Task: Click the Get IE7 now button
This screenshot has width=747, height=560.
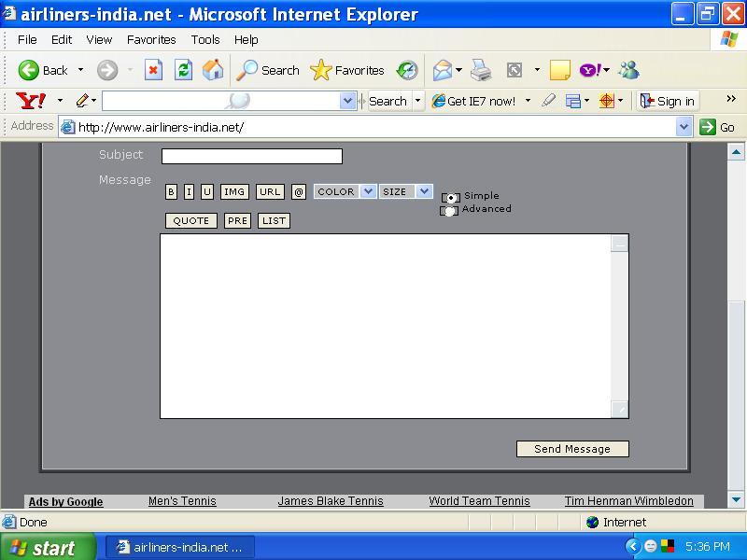Action: click(x=474, y=101)
